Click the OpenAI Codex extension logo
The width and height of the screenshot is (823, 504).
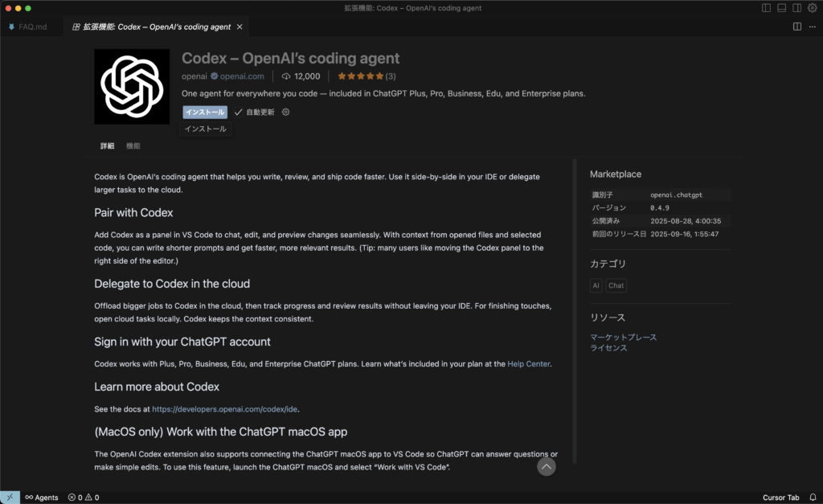coord(132,87)
